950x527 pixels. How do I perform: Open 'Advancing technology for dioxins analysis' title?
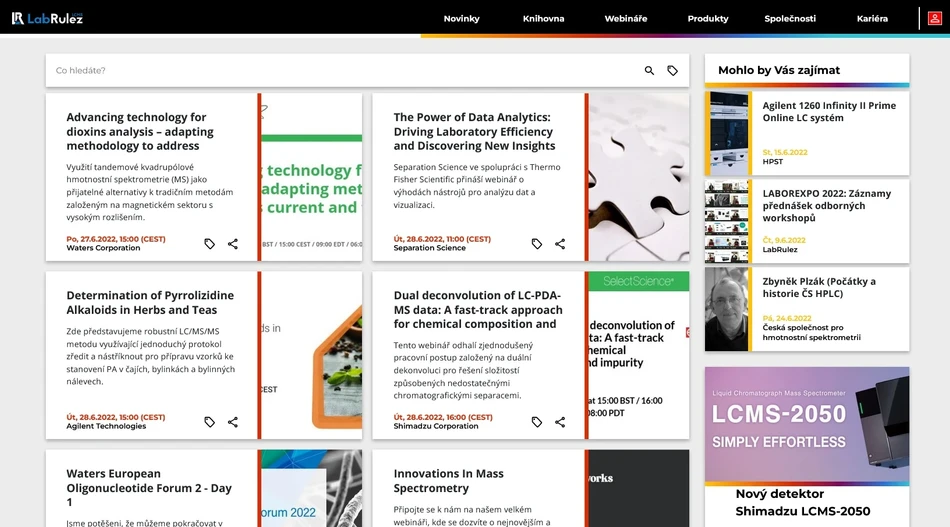click(x=140, y=131)
